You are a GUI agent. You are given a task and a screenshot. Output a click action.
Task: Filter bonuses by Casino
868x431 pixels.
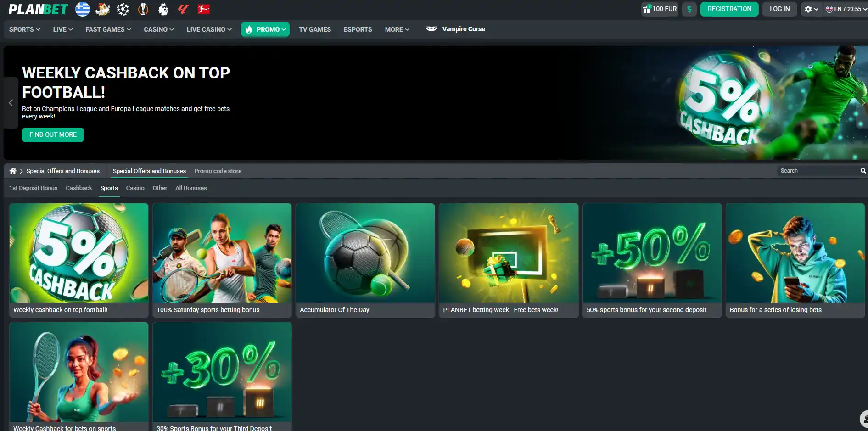tap(135, 188)
